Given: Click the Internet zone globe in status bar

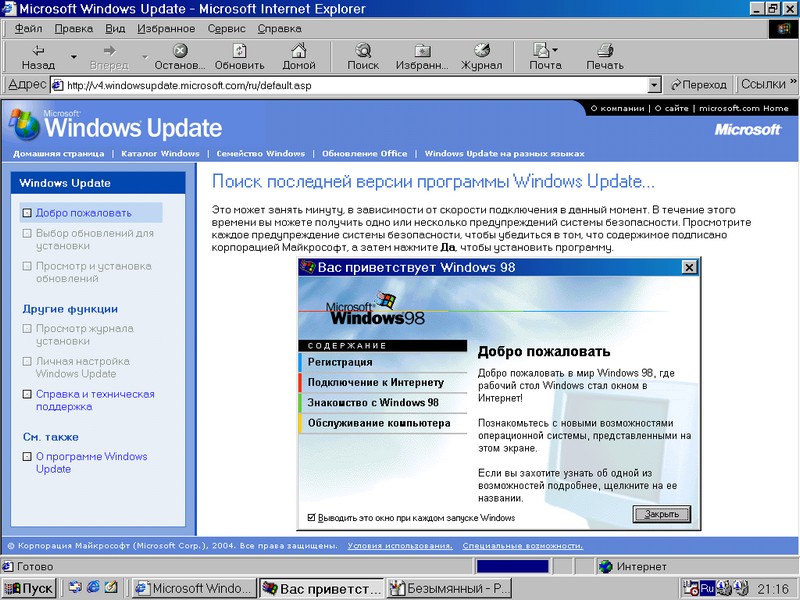Looking at the screenshot, I should [x=606, y=566].
